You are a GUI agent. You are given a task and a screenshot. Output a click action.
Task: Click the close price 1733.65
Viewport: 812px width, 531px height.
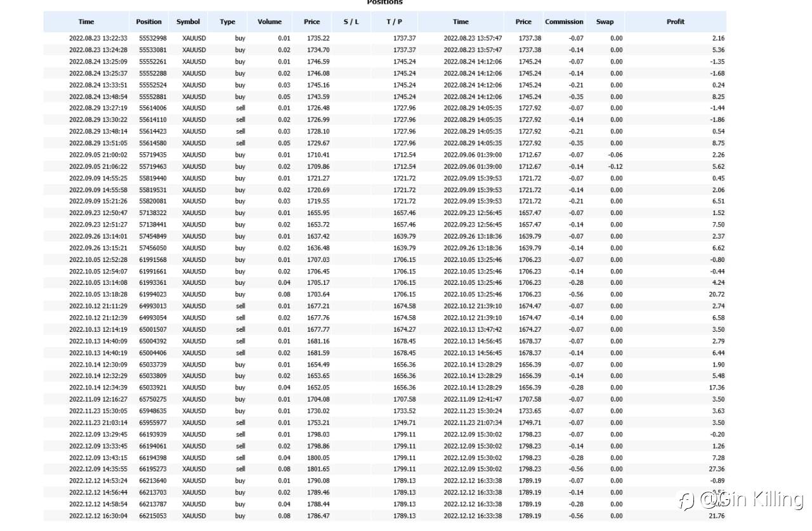click(x=530, y=410)
